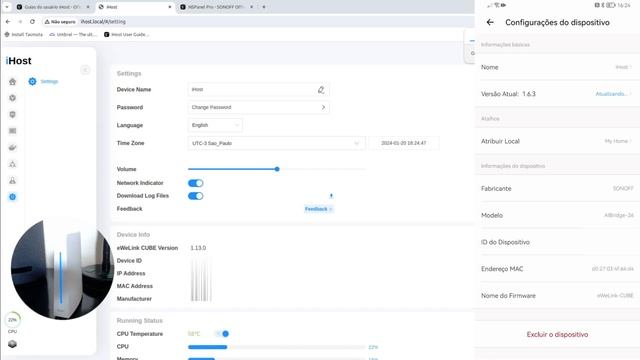Viewport: 640px width, 360px height.
Task: Click the Settings entry in the submenu
Action: (x=44, y=82)
